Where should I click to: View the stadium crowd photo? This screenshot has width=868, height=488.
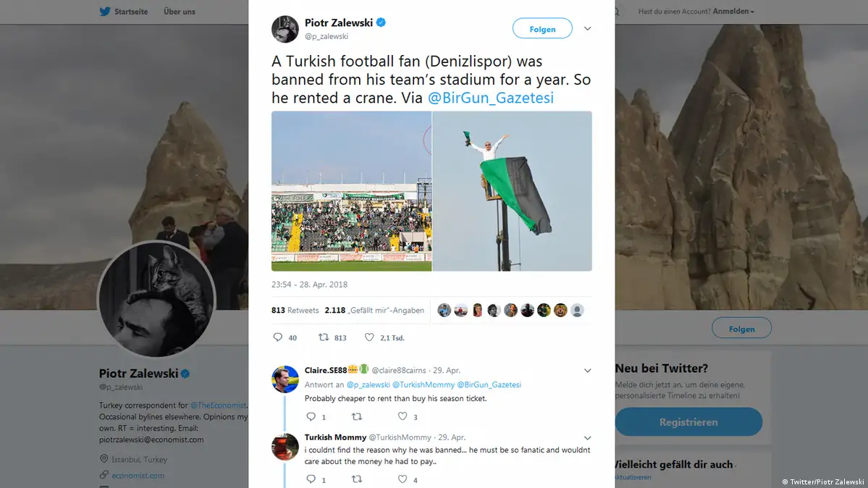point(351,191)
